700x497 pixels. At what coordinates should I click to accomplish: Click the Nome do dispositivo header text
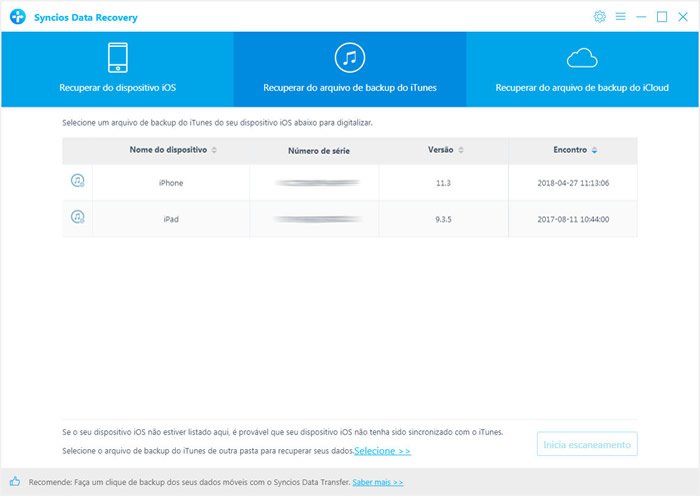pyautogui.click(x=168, y=150)
